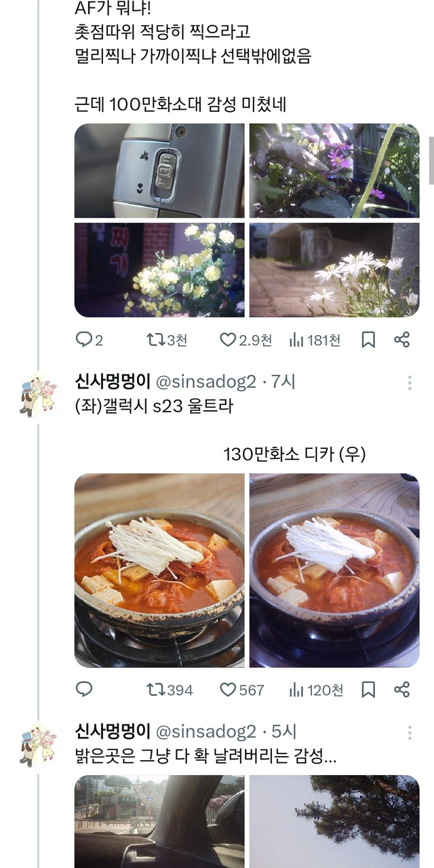This screenshot has height=868, width=434.
Task: Open the camera macro switch photo
Action: click(x=159, y=170)
